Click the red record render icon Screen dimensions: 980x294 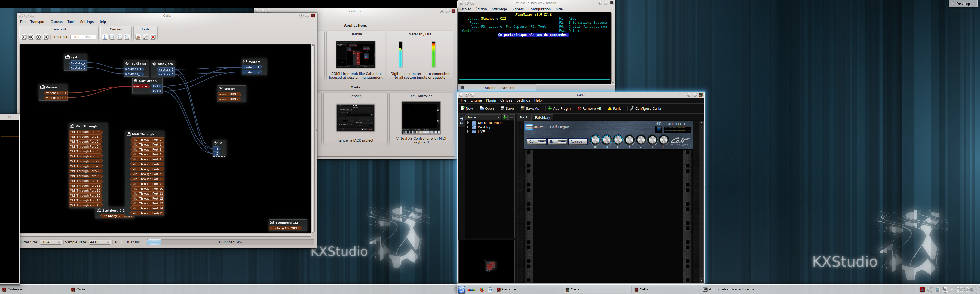pos(153,37)
